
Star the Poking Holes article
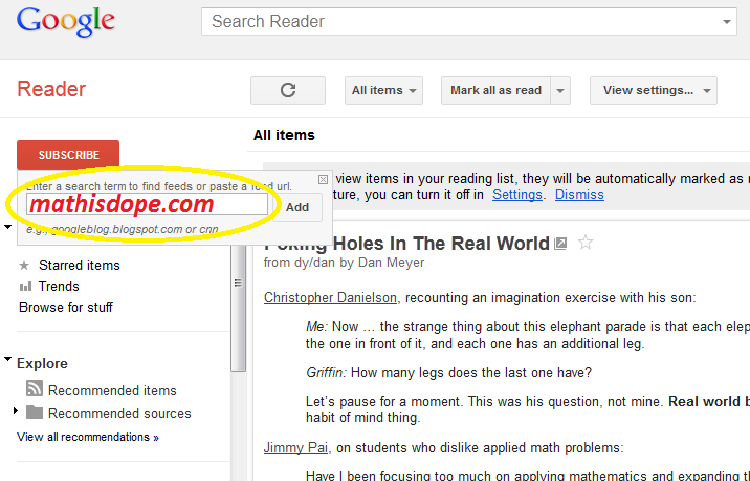(x=586, y=243)
